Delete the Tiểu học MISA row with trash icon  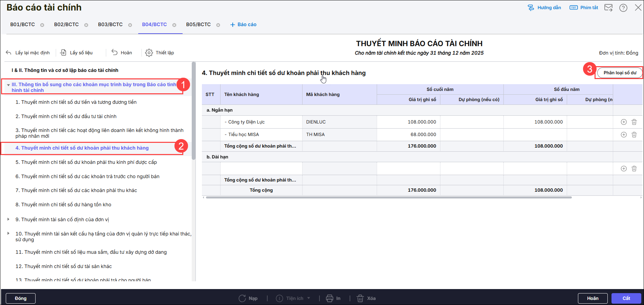(x=634, y=135)
